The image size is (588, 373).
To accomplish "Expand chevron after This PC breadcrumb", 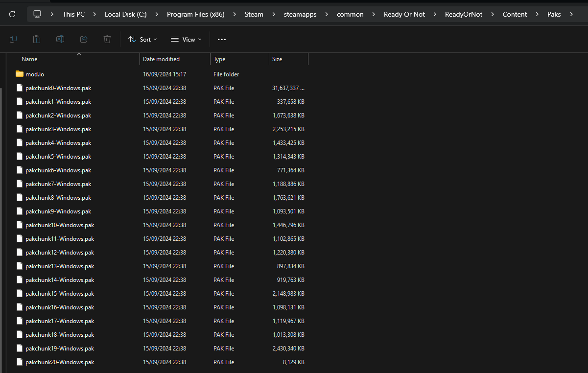I will tap(94, 14).
